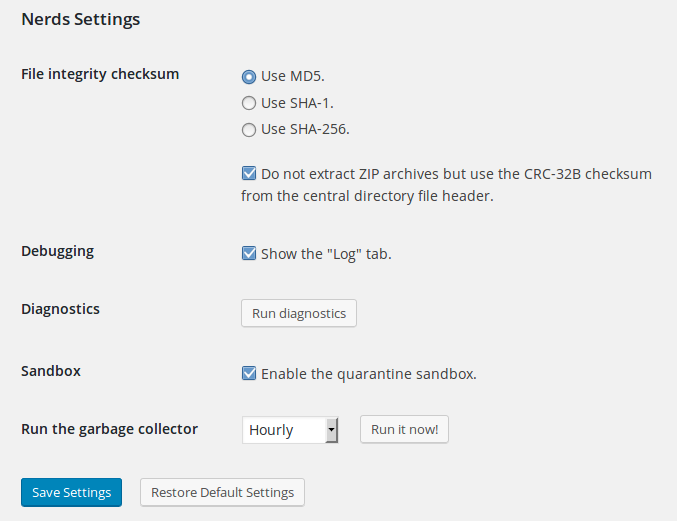Choose the "Use SHA-1." radio option
The image size is (677, 521).
pyautogui.click(x=248, y=102)
